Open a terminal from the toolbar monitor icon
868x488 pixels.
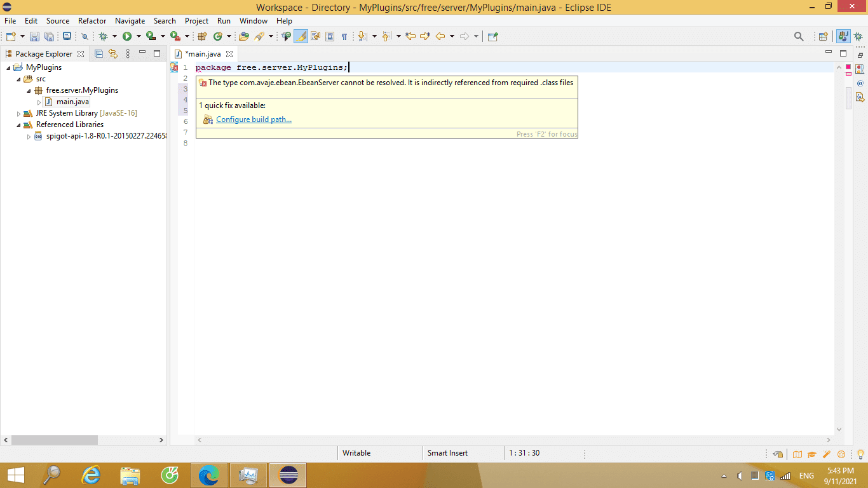[67, 37]
